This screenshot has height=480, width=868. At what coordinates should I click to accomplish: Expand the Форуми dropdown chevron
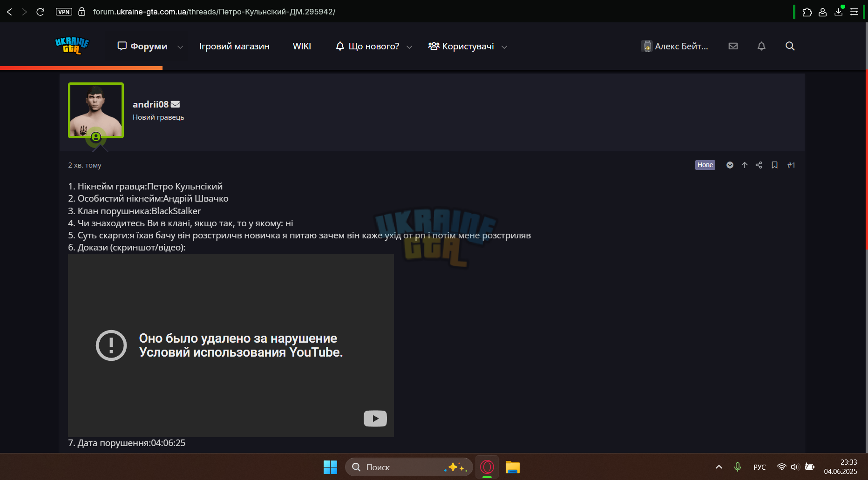(180, 47)
